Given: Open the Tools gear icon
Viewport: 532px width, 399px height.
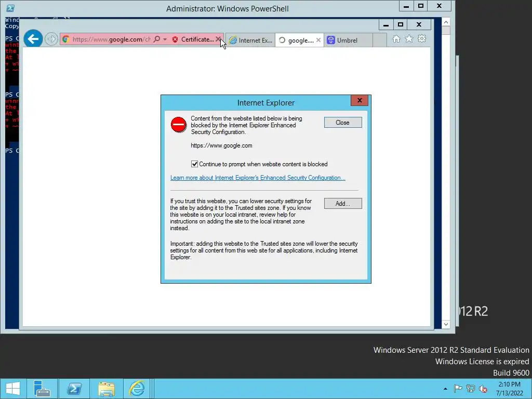Looking at the screenshot, I should click(x=422, y=38).
